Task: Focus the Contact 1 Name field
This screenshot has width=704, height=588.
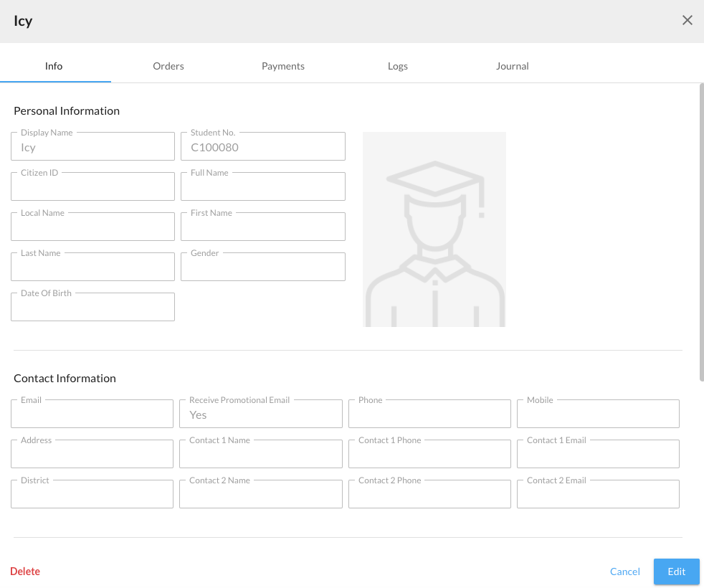Action: (261, 454)
